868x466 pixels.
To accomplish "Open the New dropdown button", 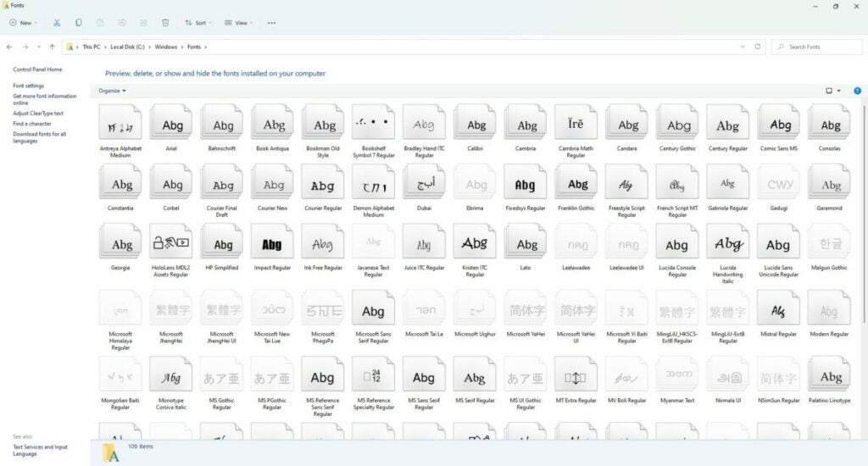I will pyautogui.click(x=23, y=23).
